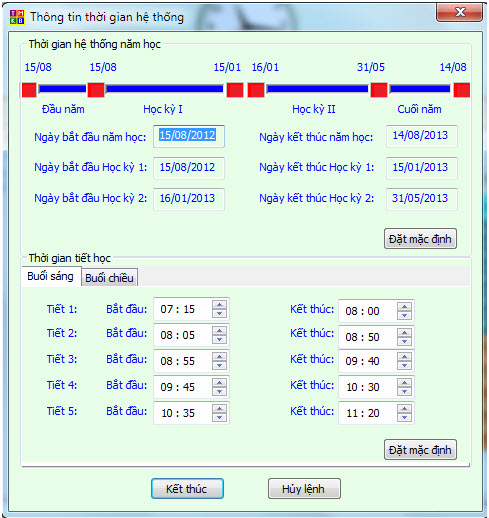This screenshot has height=518, width=489.
Task: Click red marker labeled 15/01
Action: click(x=235, y=90)
